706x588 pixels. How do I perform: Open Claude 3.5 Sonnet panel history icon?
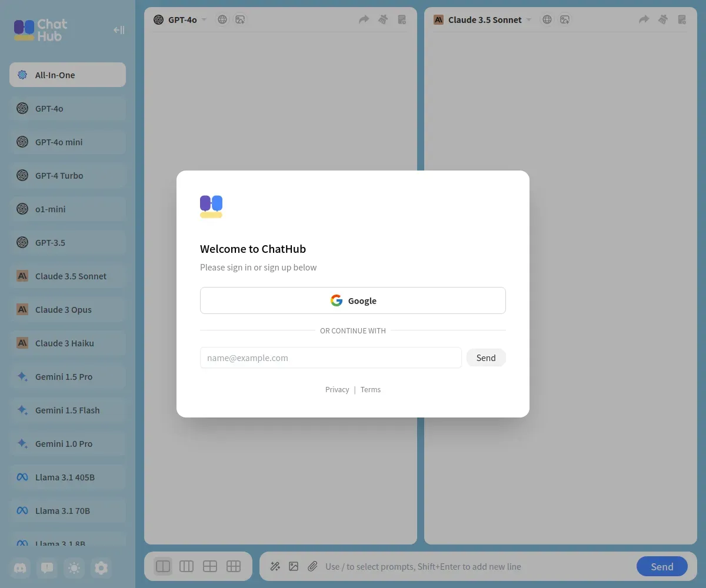coord(682,19)
